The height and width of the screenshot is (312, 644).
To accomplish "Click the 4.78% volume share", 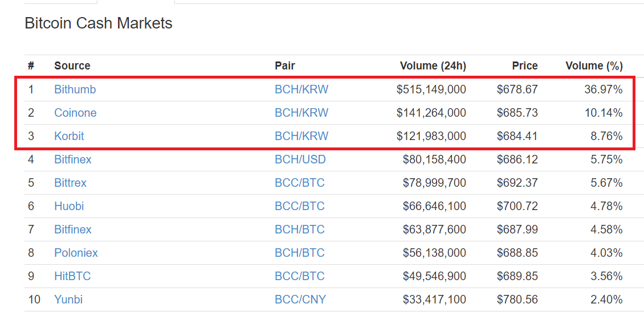I will [x=606, y=206].
